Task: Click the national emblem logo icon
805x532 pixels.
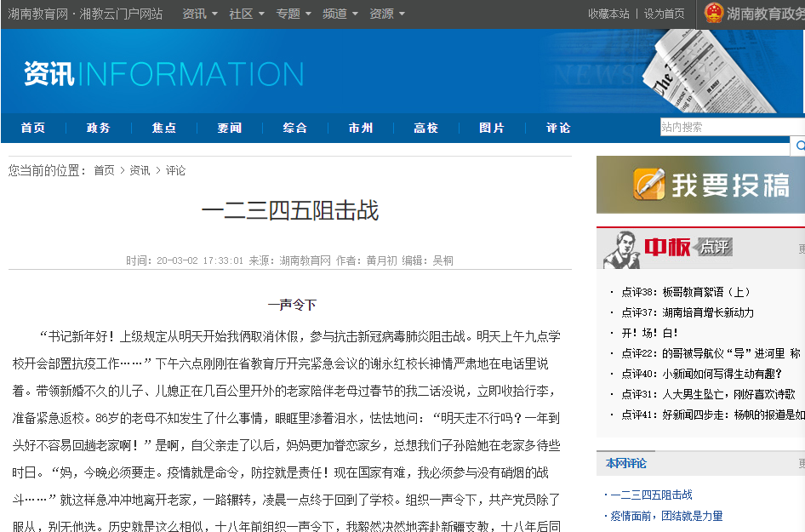Action: (713, 14)
